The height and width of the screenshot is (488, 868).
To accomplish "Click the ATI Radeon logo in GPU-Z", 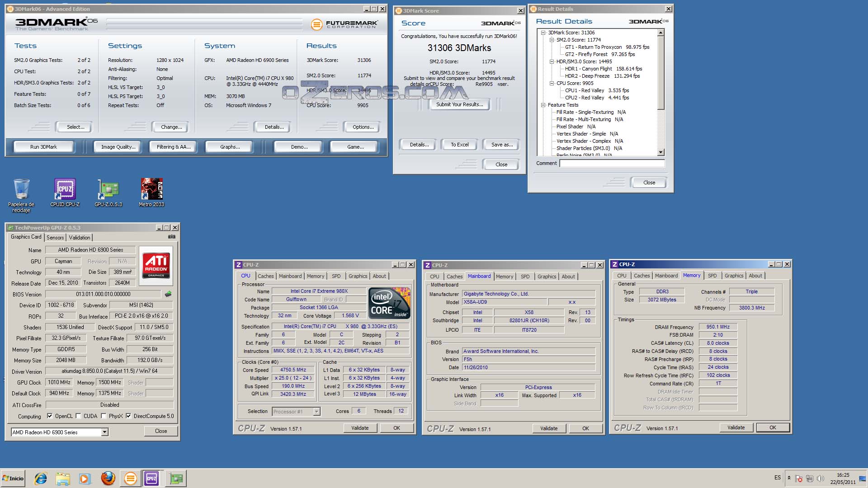I will (156, 265).
